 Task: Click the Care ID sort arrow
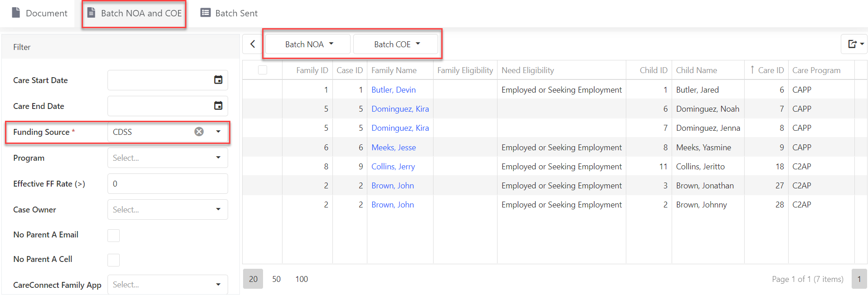[x=752, y=70]
